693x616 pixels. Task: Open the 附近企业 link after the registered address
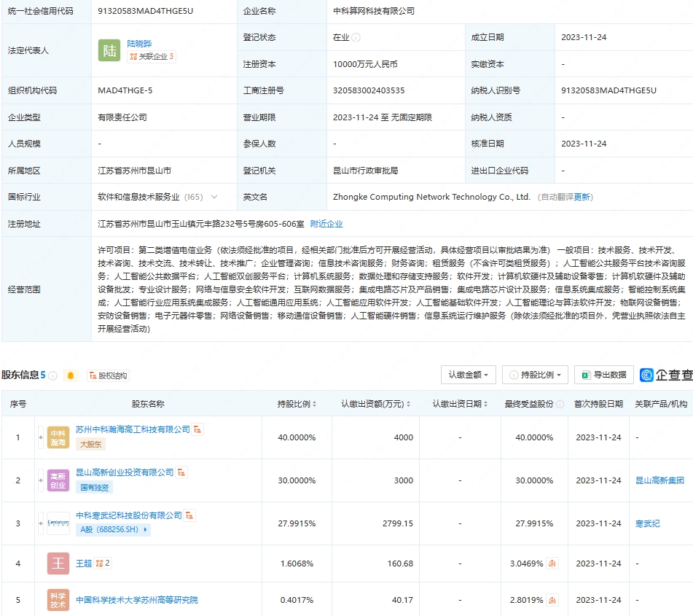[x=326, y=224]
